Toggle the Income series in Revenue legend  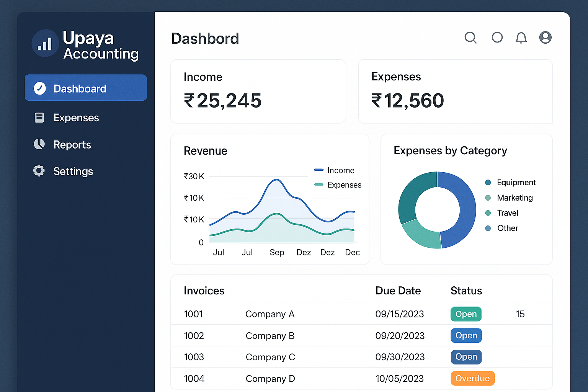(x=334, y=170)
